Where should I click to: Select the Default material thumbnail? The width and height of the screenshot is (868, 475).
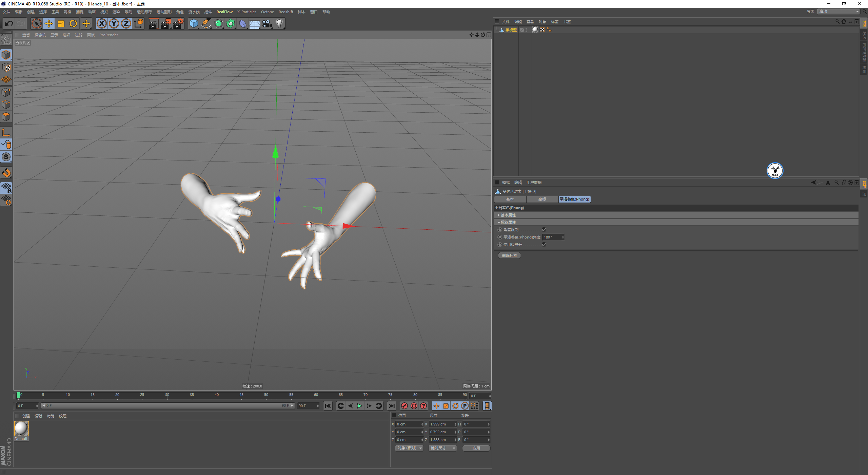(x=21, y=429)
